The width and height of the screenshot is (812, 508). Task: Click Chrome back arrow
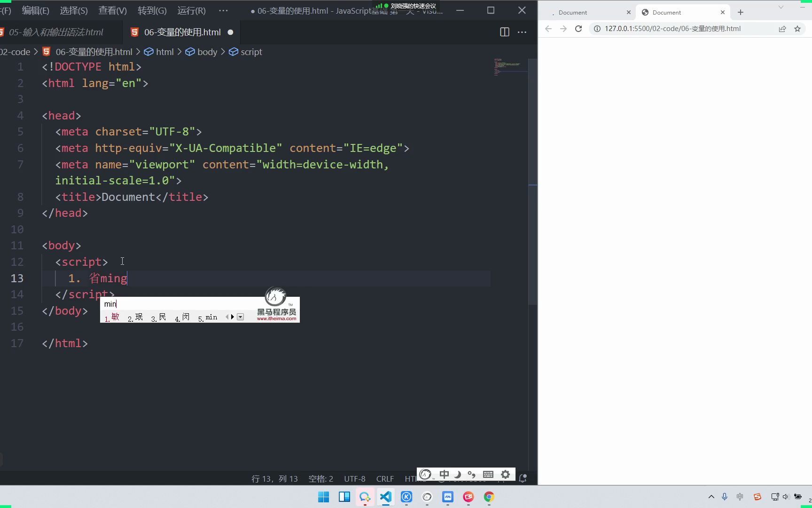click(548, 29)
